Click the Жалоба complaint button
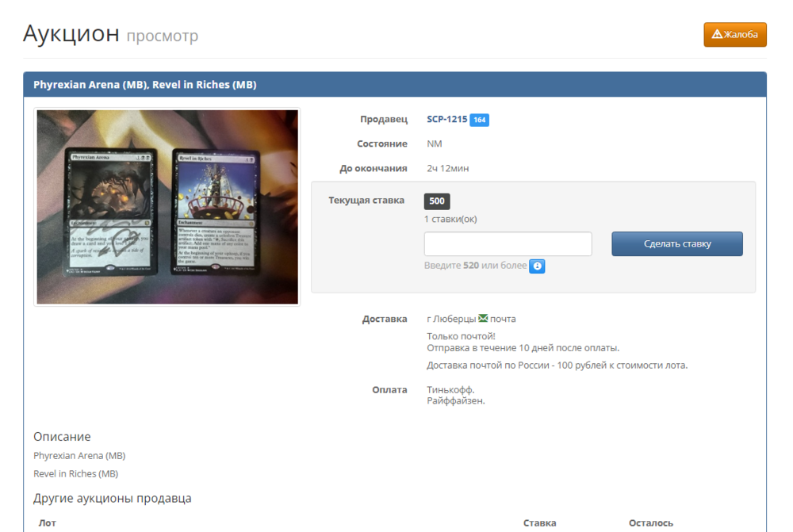The width and height of the screenshot is (793, 532). 735,34
